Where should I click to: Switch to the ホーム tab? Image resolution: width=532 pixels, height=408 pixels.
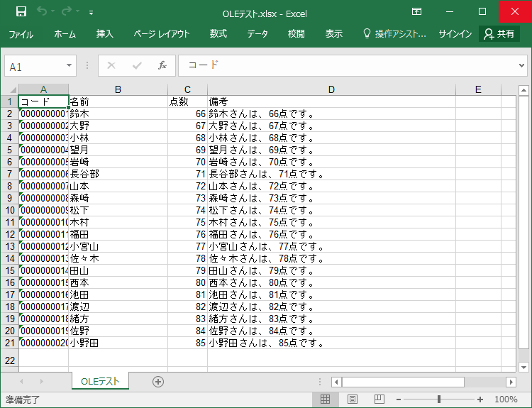click(x=65, y=34)
